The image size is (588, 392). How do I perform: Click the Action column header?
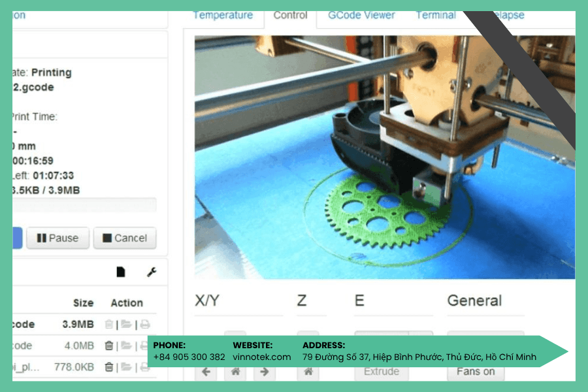coord(127,302)
